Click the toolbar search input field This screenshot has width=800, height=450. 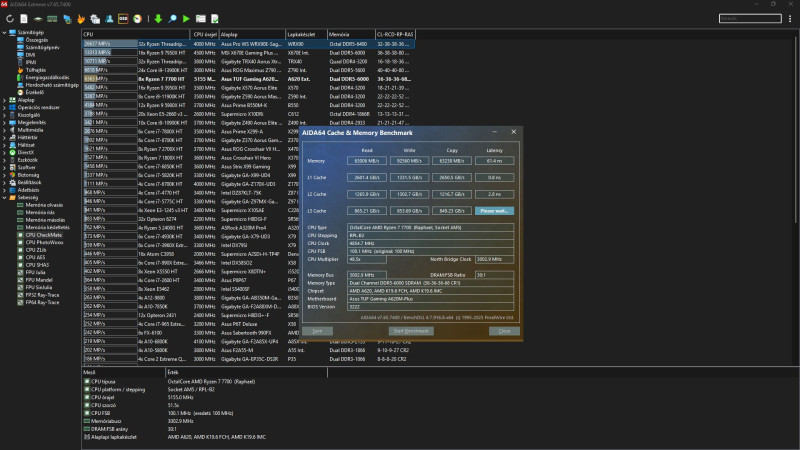750,18
